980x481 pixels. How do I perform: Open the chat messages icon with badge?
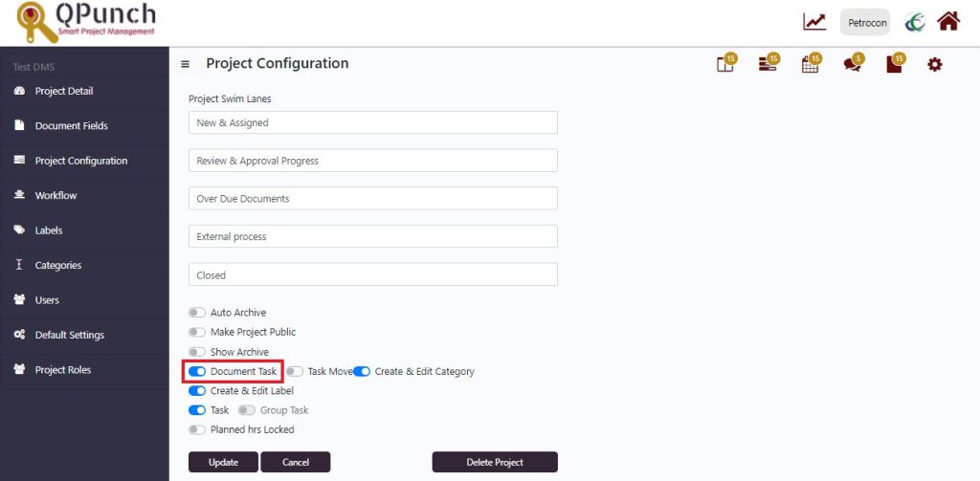(853, 62)
